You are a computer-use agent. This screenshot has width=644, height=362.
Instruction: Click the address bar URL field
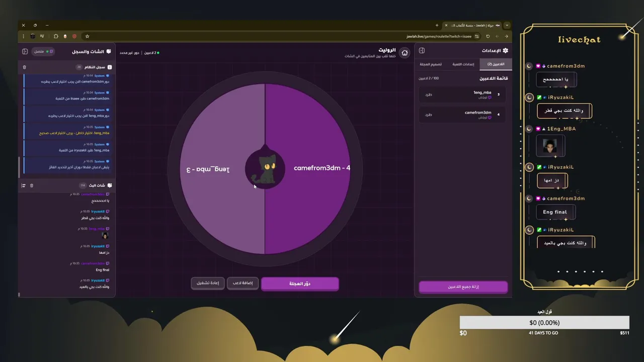pos(282,36)
